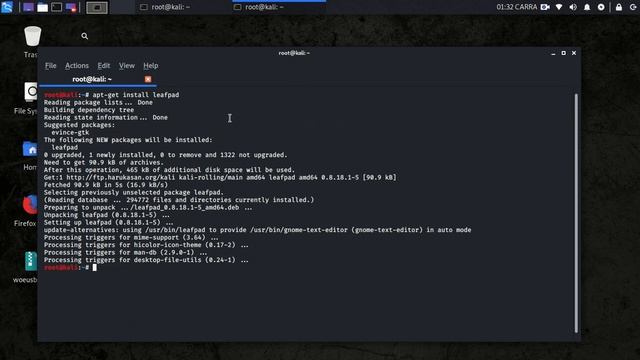Click the panel icon after the terminal launcher
Image resolution: width=640 pixels, height=360 pixels.
tap(71, 7)
